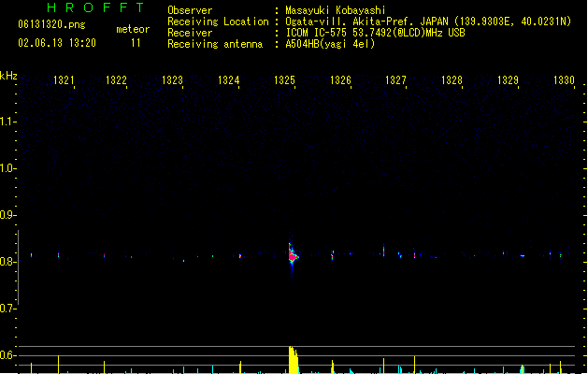Click the timestamp 02.06.13 13:20
The height and width of the screenshot is (374, 588).
coord(57,43)
